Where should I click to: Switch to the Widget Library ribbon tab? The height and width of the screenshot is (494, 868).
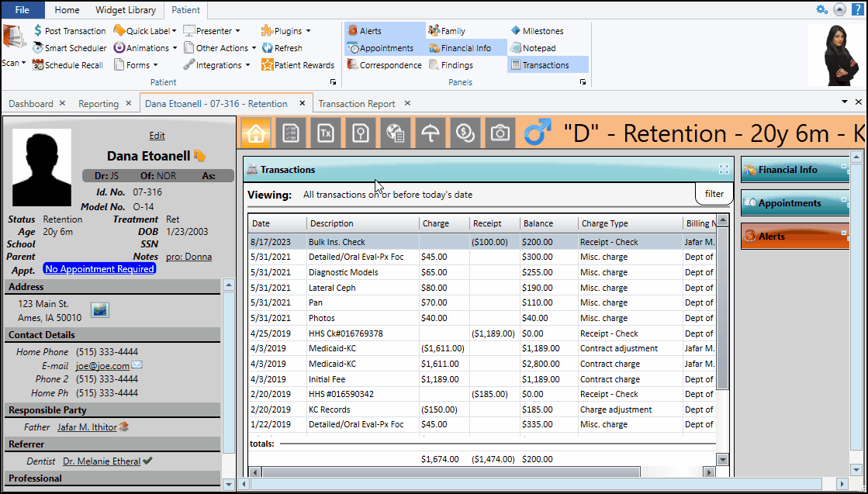[125, 10]
